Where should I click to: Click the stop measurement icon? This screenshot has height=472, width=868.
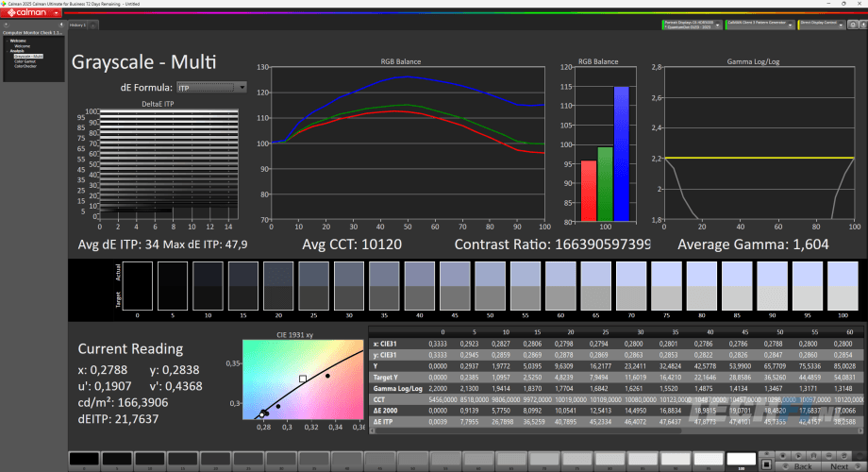point(783,456)
